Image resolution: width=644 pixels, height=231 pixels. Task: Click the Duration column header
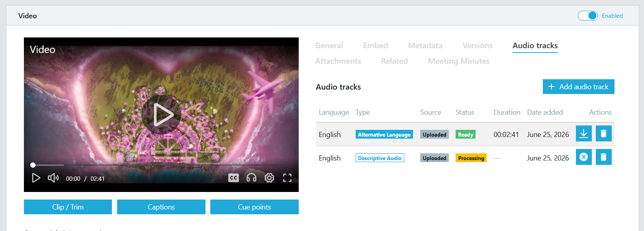(507, 112)
